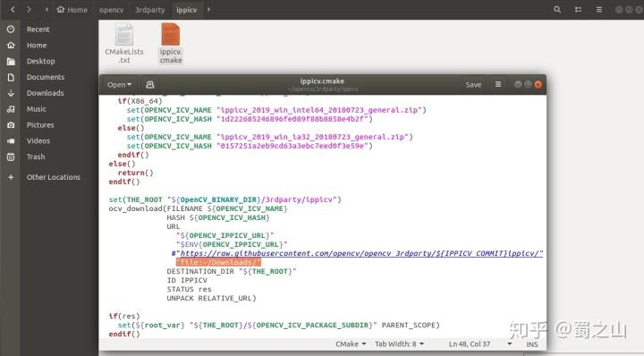Open Other Locations in the sidebar
644x356 pixels.
tap(54, 177)
